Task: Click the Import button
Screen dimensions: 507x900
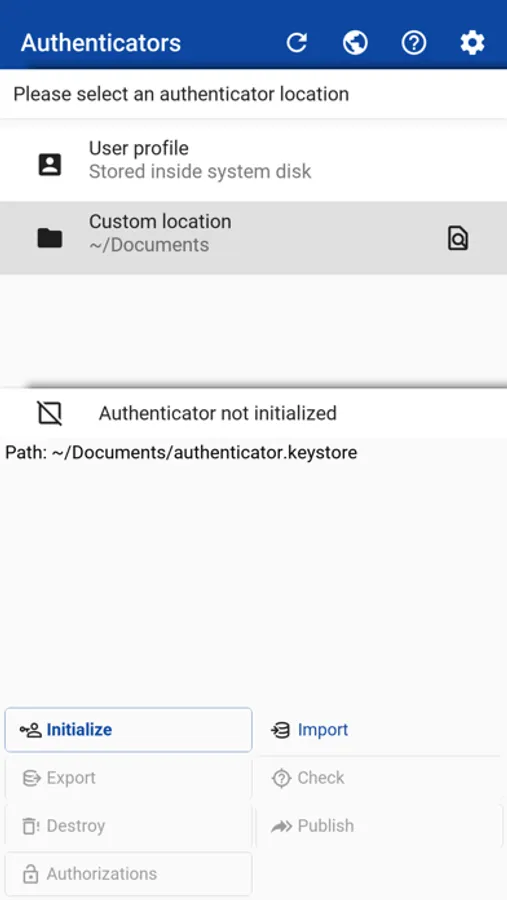Action: click(x=380, y=730)
